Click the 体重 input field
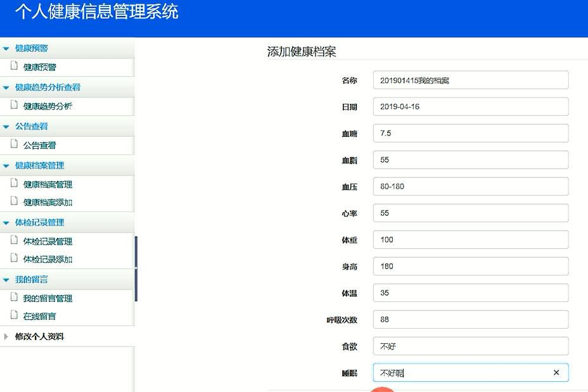Screen dimensions: 588x392 (471, 240)
